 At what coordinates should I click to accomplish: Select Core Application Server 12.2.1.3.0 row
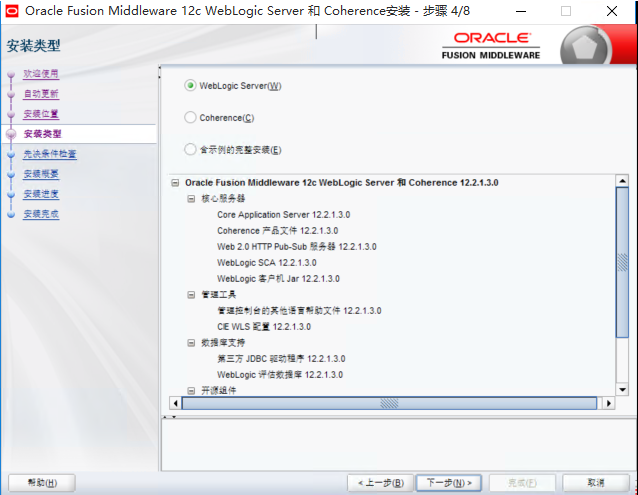click(x=284, y=214)
